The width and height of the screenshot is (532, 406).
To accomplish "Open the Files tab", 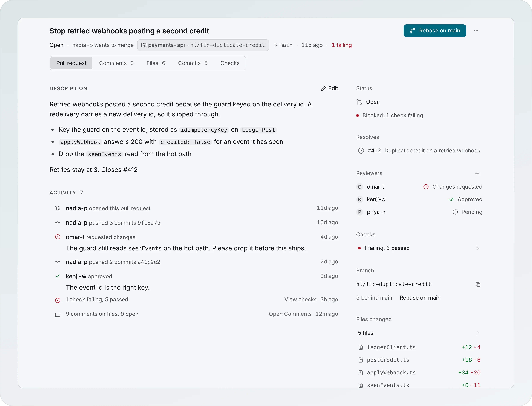I will tap(156, 63).
